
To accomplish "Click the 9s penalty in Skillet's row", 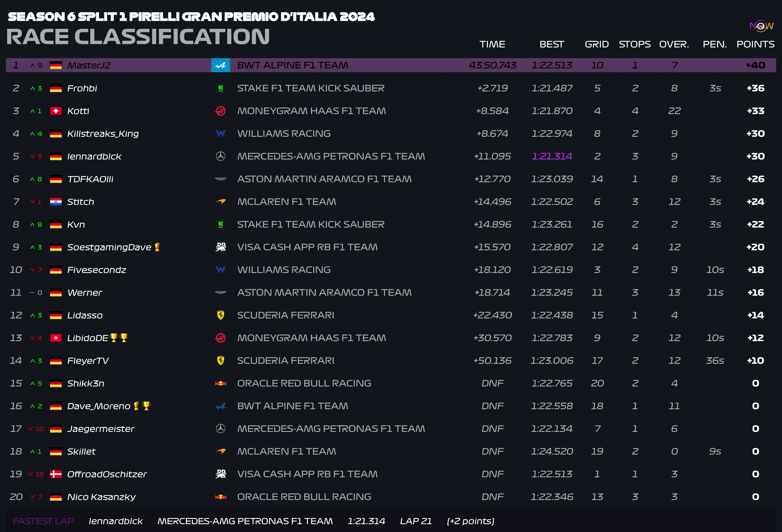I will [715, 452].
